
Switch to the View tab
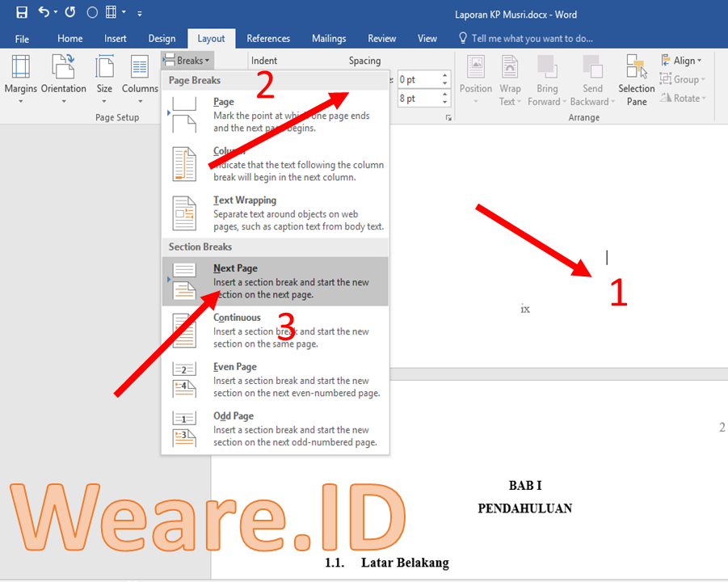(427, 39)
